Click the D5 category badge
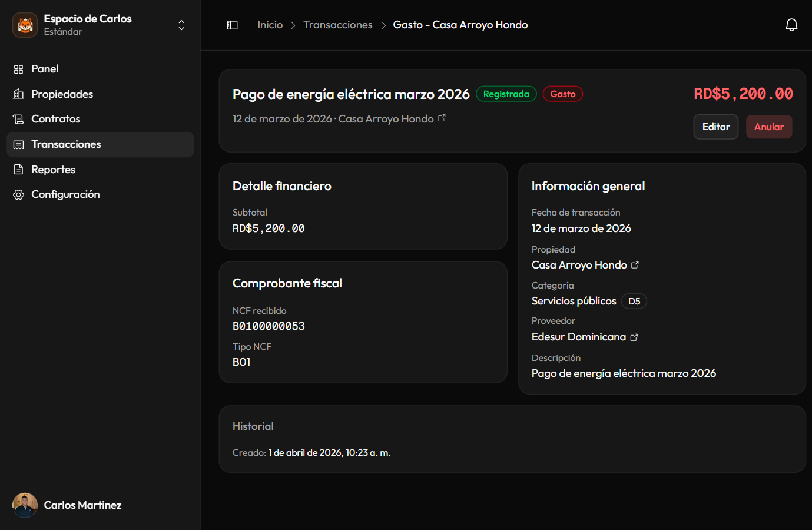812x530 pixels. (x=634, y=301)
